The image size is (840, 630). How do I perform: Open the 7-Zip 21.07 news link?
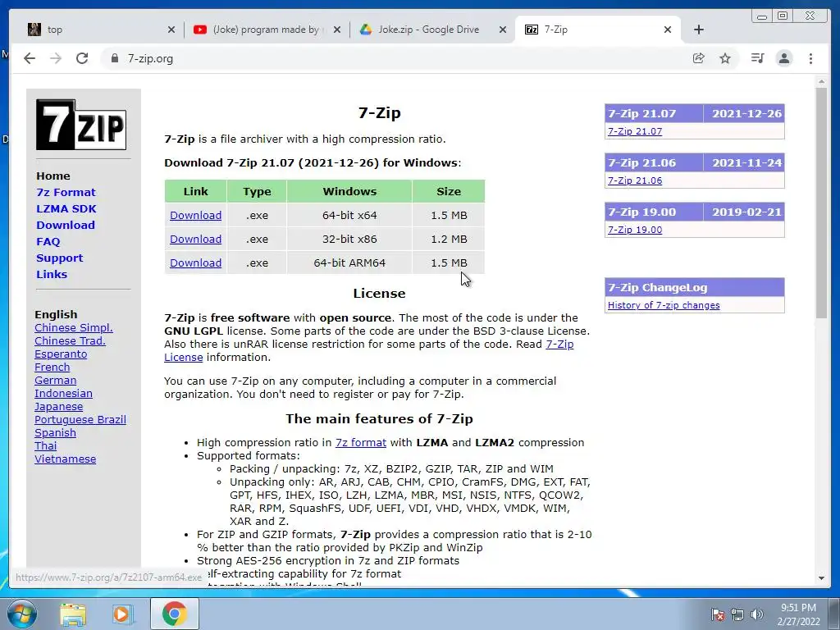point(635,131)
